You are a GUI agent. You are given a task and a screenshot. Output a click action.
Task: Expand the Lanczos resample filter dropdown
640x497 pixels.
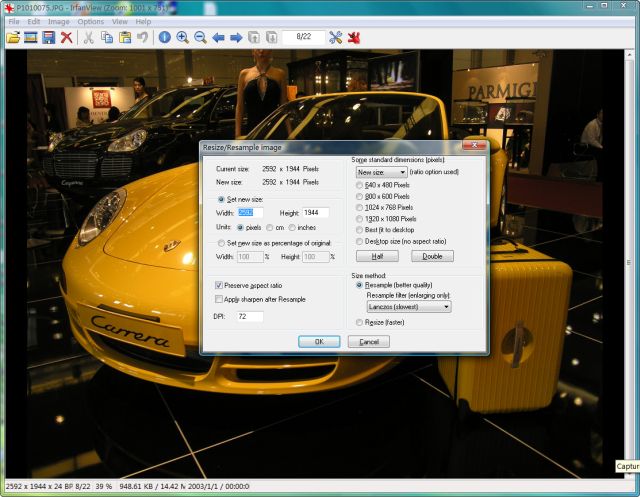click(x=408, y=307)
